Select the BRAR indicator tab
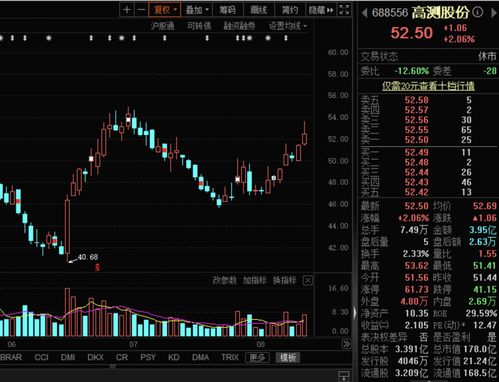This screenshot has width=499, height=382. [x=11, y=357]
